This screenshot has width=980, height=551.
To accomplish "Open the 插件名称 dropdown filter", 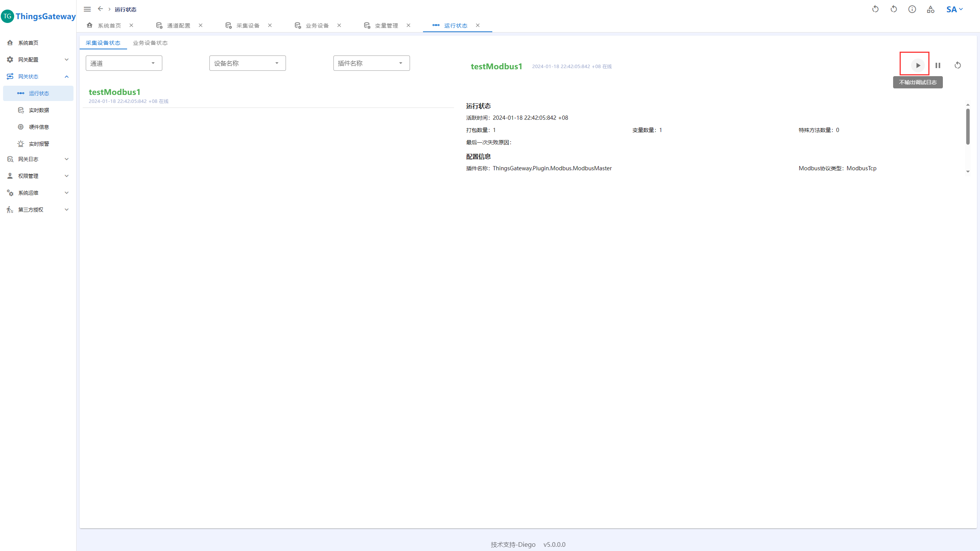I will [371, 63].
